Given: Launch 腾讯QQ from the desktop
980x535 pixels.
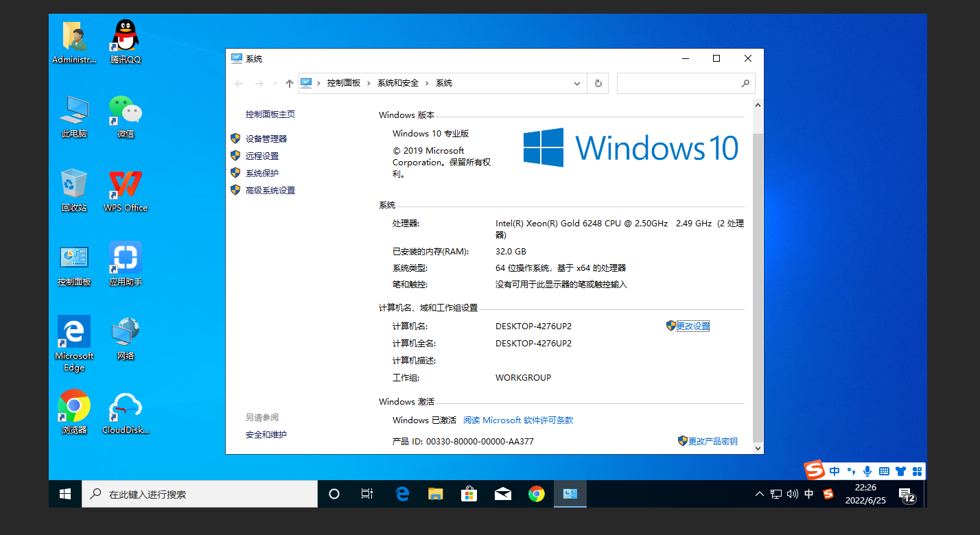Looking at the screenshot, I should (x=126, y=43).
